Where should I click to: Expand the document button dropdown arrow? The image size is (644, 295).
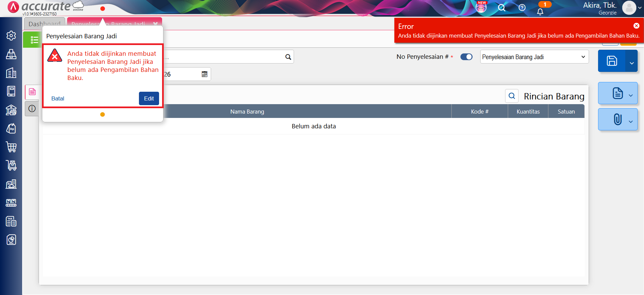(x=631, y=95)
